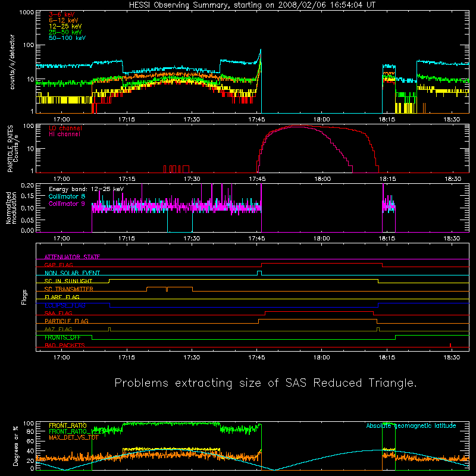Select "LO channel" in particle rates legend

click(65, 128)
